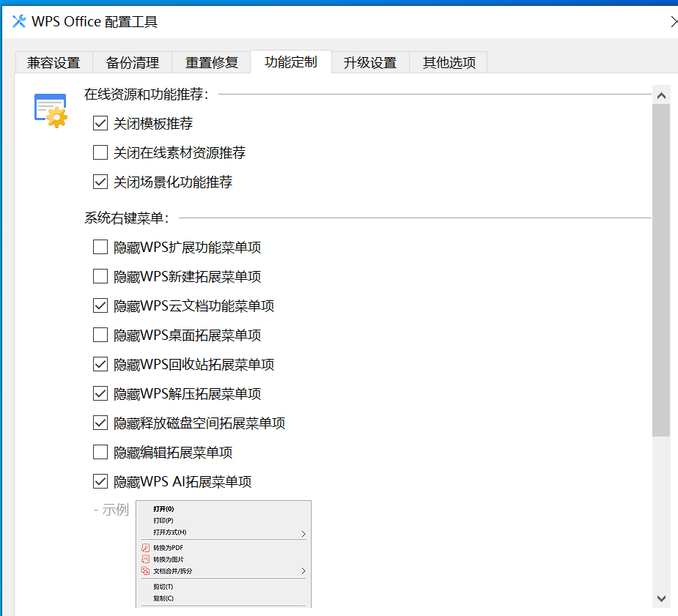Open the 备份清理 tab

click(x=133, y=63)
